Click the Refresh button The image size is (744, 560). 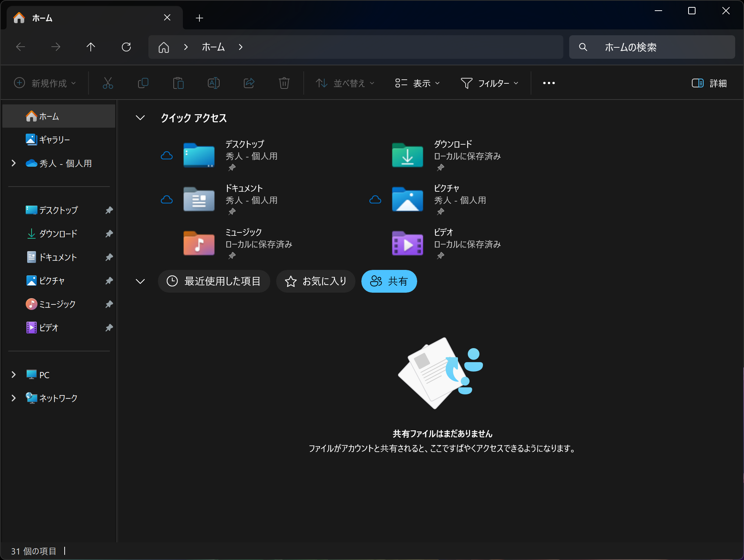tap(126, 47)
